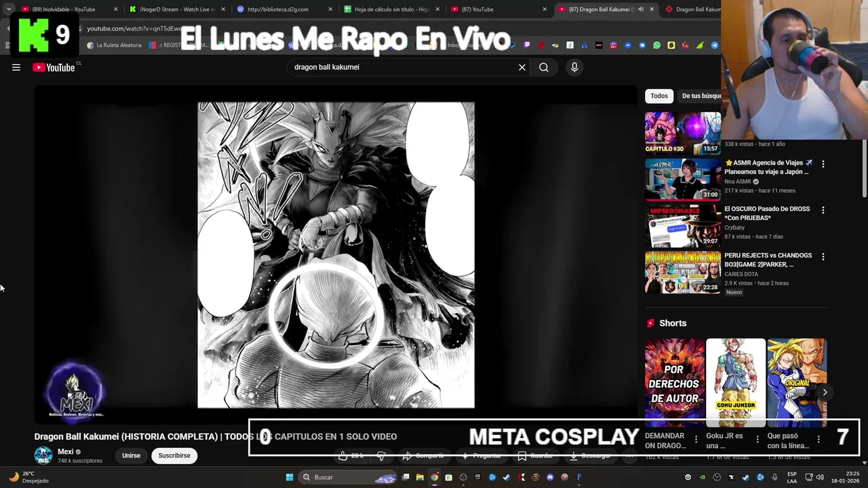Click the weather widget showing 26°C
The height and width of the screenshot is (488, 868).
(29, 477)
